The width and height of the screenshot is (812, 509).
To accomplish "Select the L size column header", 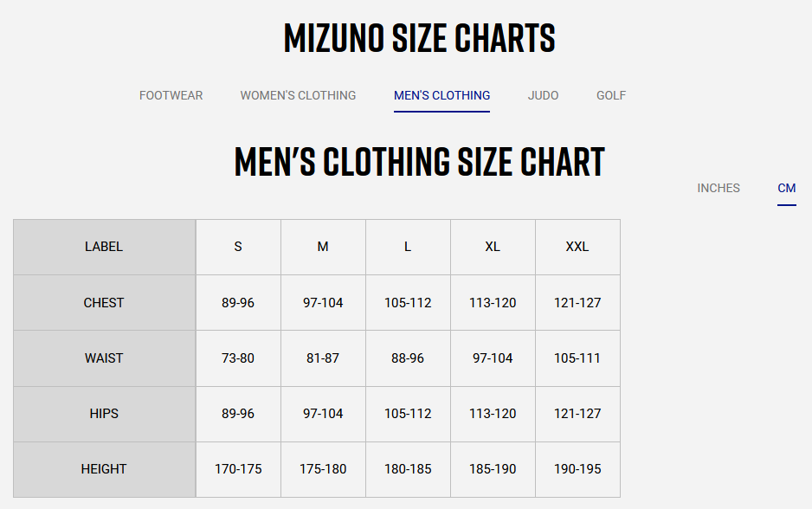I will (x=408, y=247).
